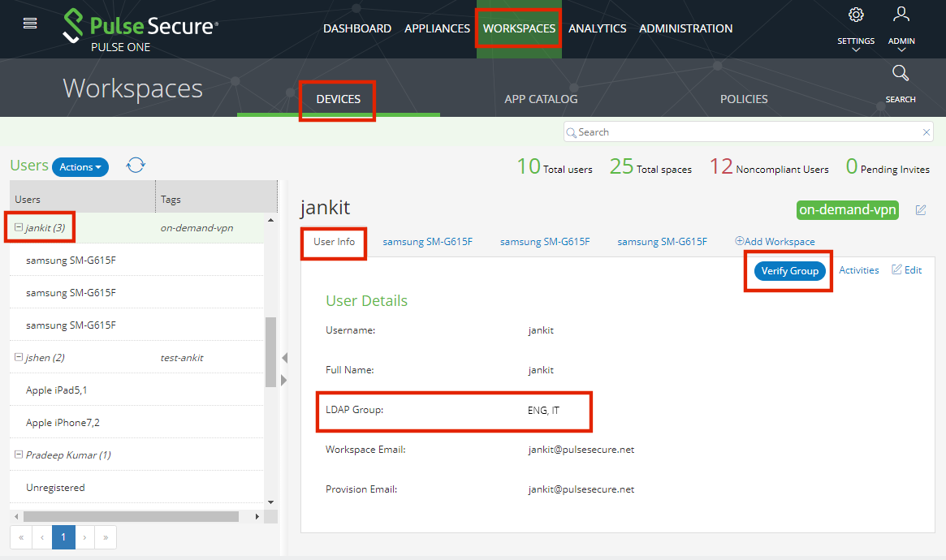Click the Workspace Email jankit@pulsesecure.net value
946x560 pixels.
[581, 450]
